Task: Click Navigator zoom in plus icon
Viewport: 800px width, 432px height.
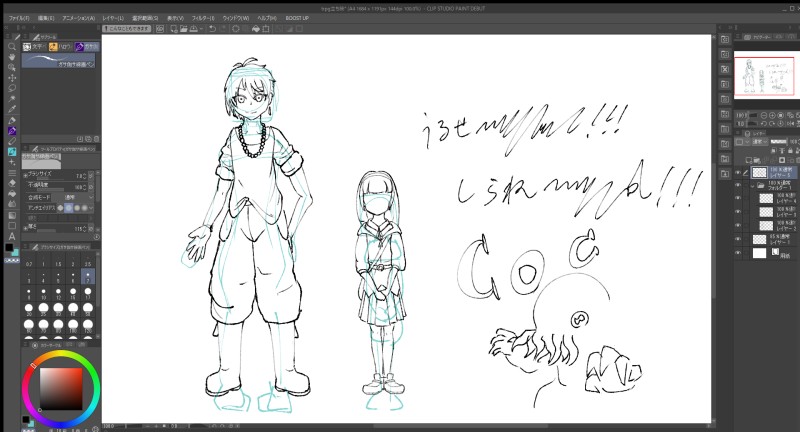Action: tap(772, 116)
